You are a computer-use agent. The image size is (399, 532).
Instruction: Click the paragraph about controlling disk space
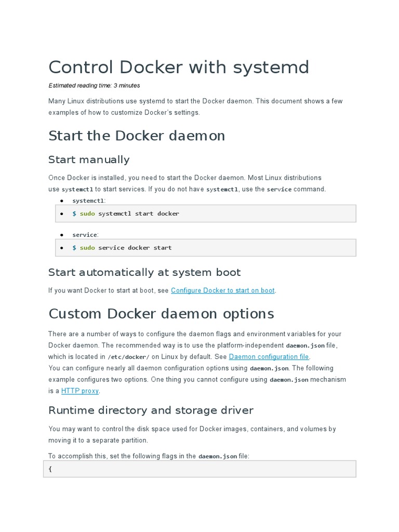click(192, 434)
